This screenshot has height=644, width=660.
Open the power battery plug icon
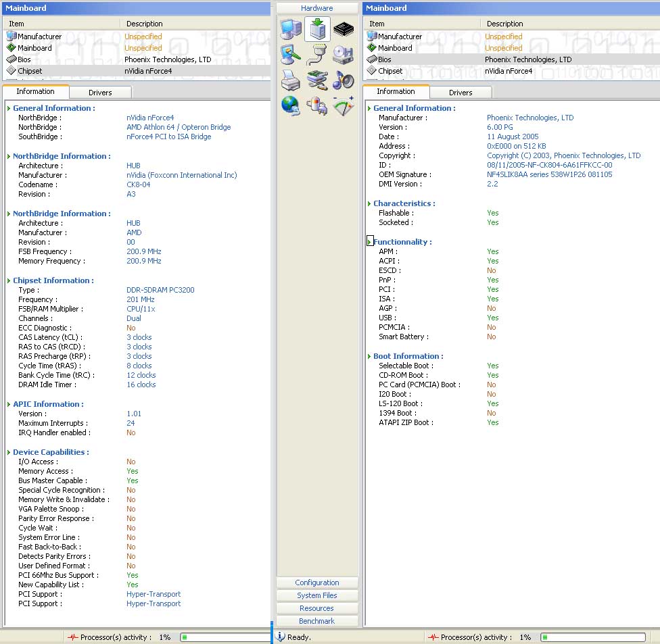point(317,106)
